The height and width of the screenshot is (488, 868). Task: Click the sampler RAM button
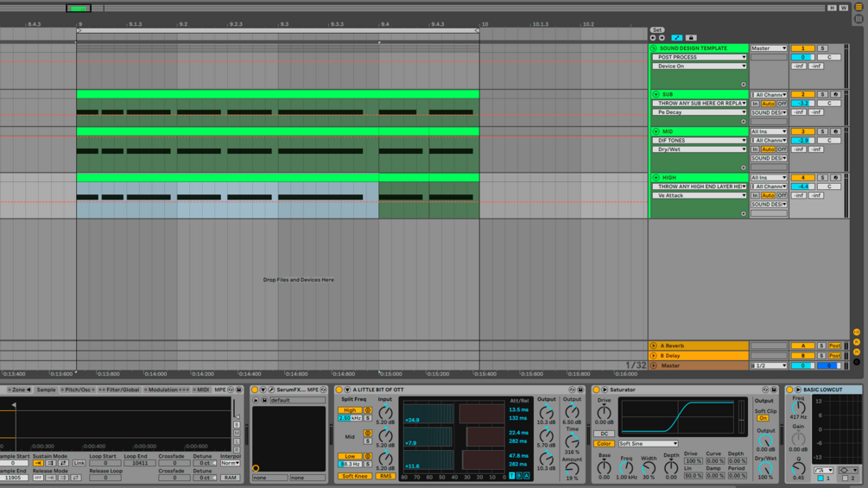(x=231, y=478)
